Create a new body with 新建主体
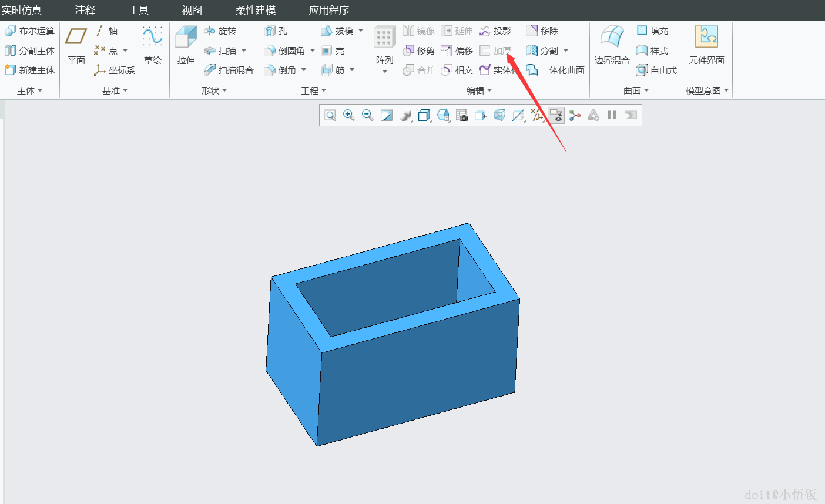This screenshot has width=825, height=504. coord(29,70)
